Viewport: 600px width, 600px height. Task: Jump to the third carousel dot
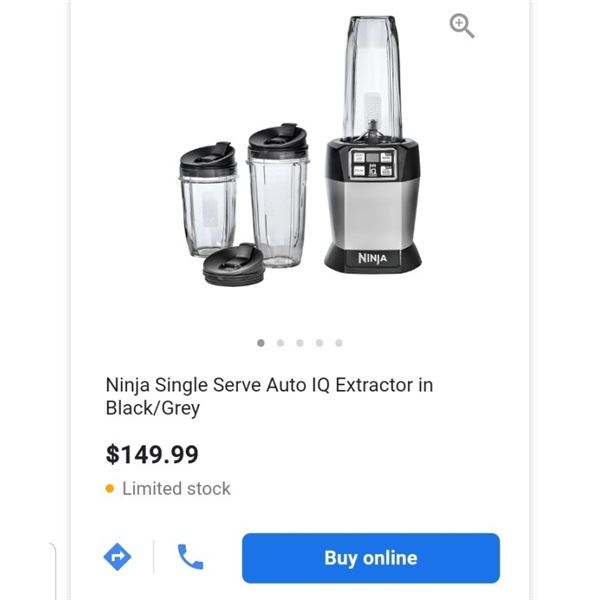(x=300, y=343)
